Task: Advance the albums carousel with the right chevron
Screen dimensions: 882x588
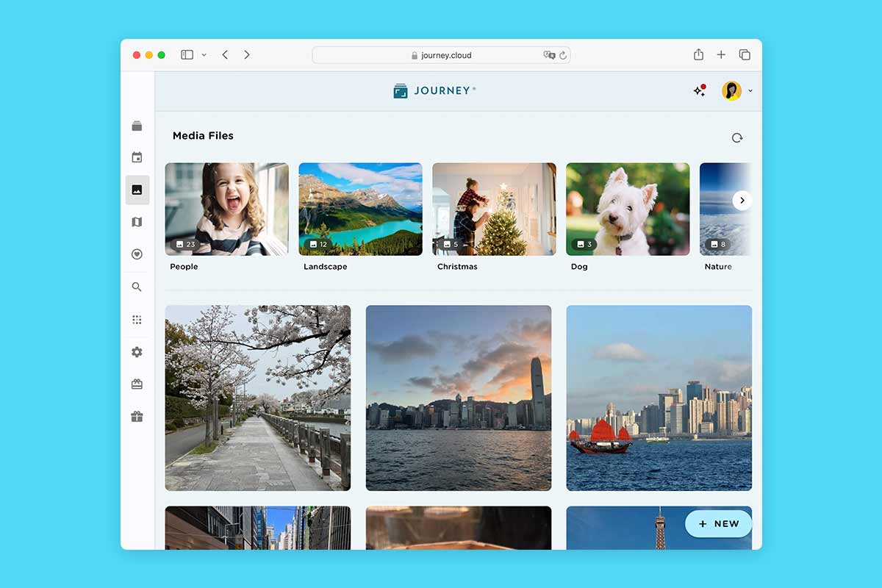Action: (x=742, y=200)
